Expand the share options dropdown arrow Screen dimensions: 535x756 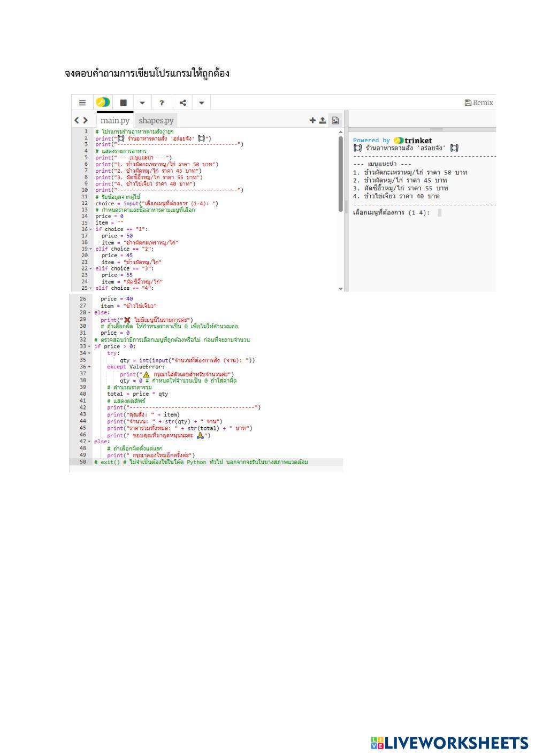201,103
